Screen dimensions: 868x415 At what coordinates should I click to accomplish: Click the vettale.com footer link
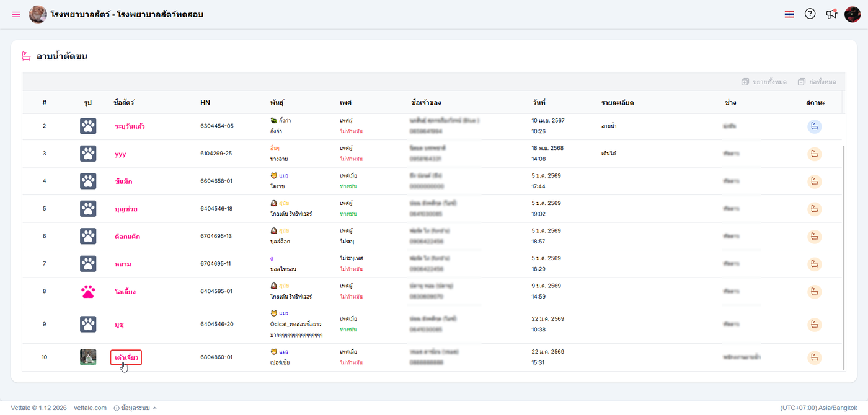(89, 408)
